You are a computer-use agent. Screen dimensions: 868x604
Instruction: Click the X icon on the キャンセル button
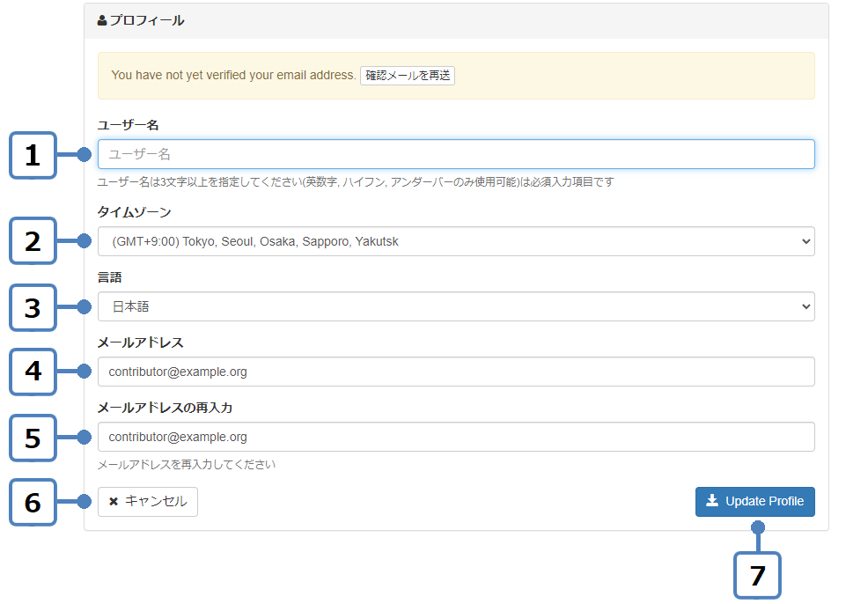[114, 502]
